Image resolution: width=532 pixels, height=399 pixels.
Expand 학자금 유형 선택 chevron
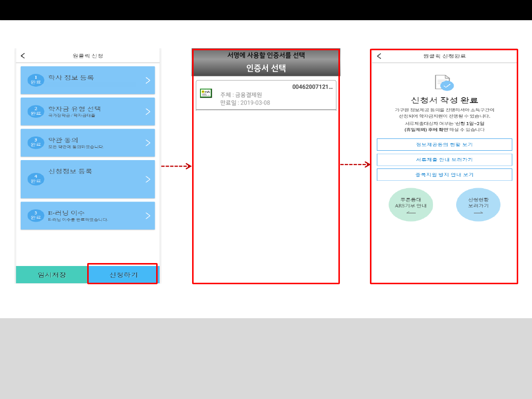pos(148,112)
